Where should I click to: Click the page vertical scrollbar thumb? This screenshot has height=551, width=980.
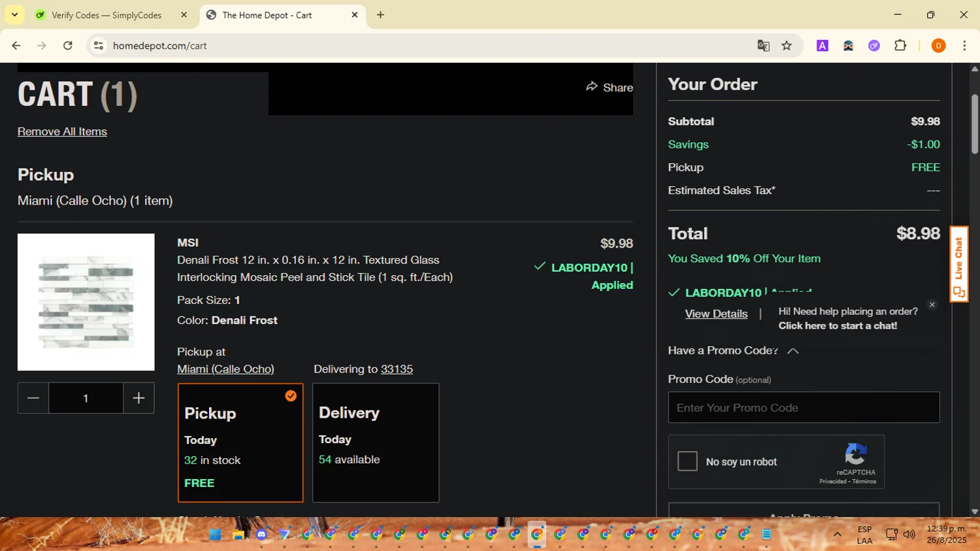coord(975,124)
